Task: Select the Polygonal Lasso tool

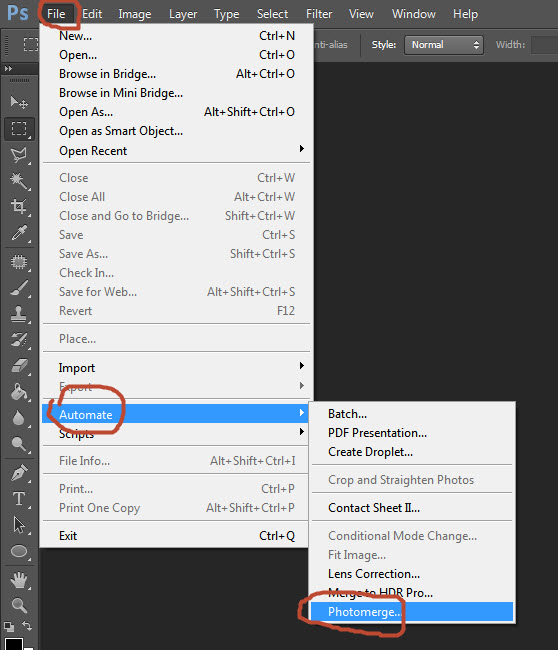Action: [x=19, y=155]
